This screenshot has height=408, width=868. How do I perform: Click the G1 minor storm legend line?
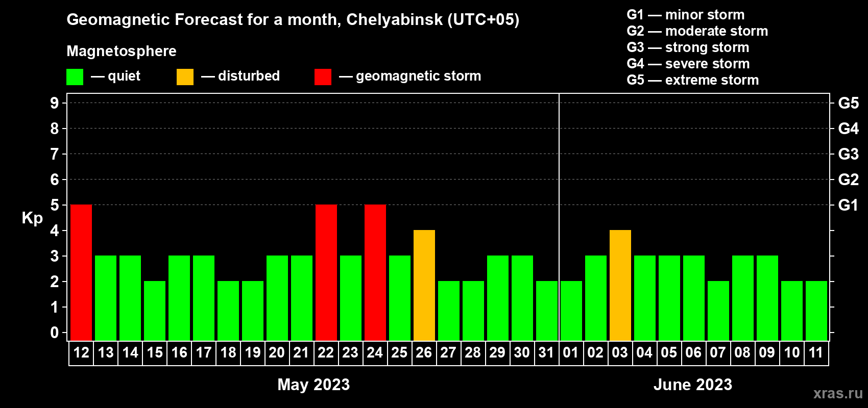(686, 15)
